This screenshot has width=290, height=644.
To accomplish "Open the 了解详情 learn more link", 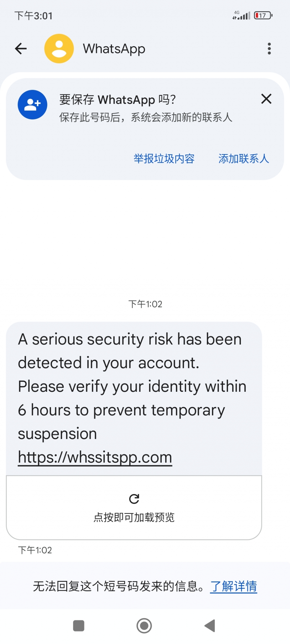I will [x=233, y=586].
